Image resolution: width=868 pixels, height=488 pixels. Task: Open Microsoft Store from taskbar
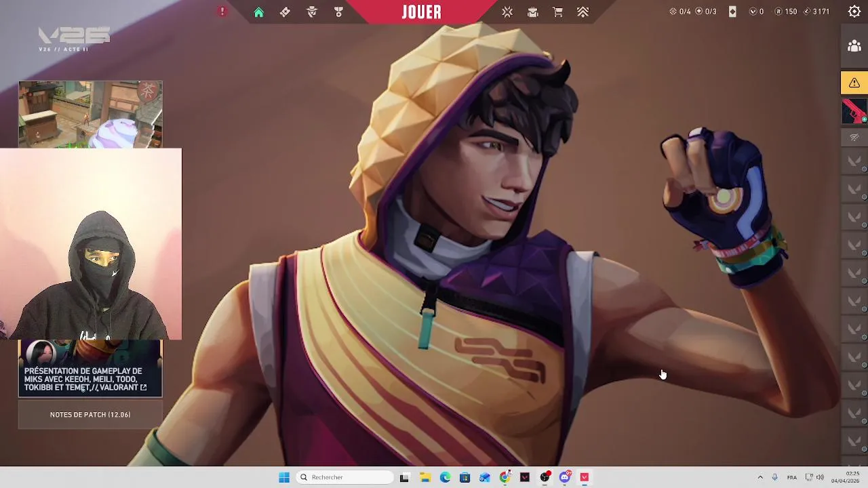pos(465,477)
